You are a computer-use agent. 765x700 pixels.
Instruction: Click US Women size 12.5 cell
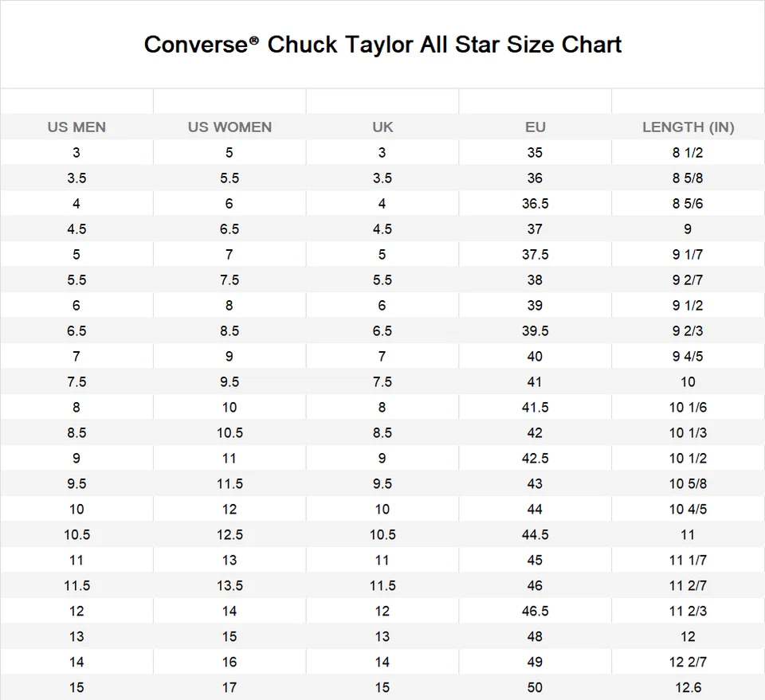(x=229, y=535)
